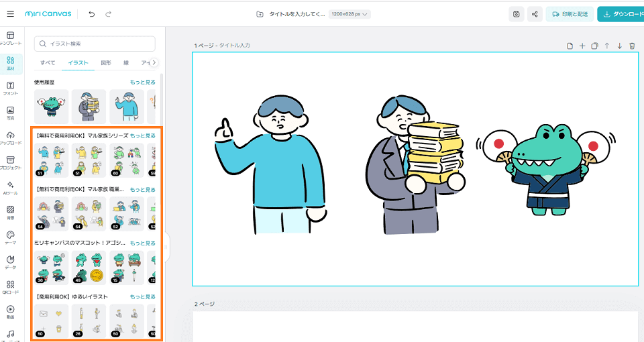Open the hamburger main menu
This screenshot has width=644, height=342.
pyautogui.click(x=10, y=14)
